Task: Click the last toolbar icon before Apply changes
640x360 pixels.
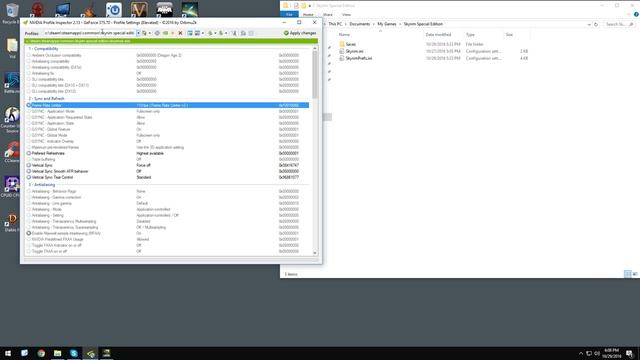Action: [x=251, y=33]
